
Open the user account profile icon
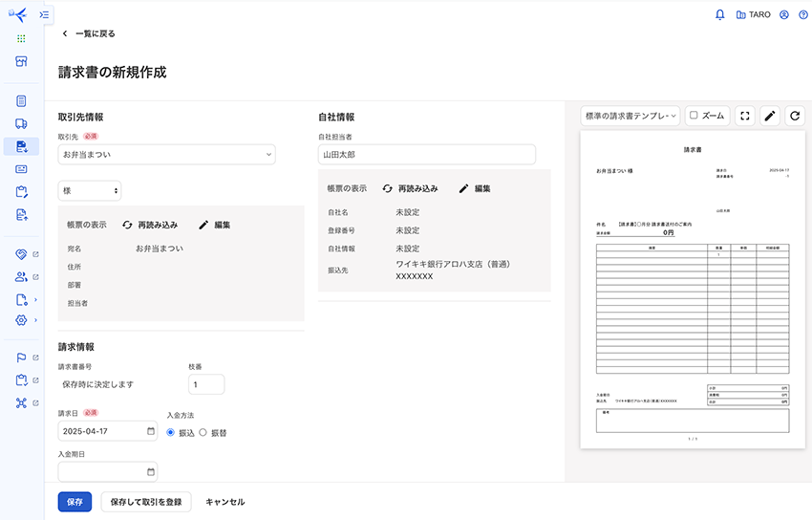click(784, 14)
